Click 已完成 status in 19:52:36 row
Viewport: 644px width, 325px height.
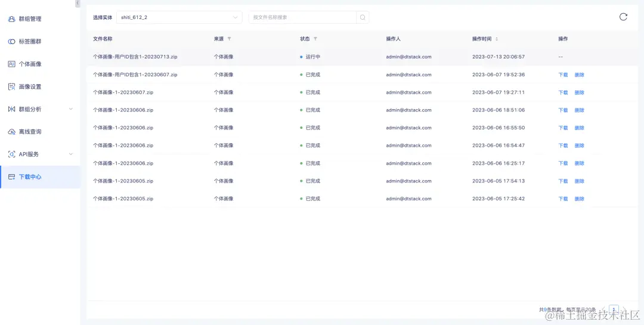coord(310,75)
